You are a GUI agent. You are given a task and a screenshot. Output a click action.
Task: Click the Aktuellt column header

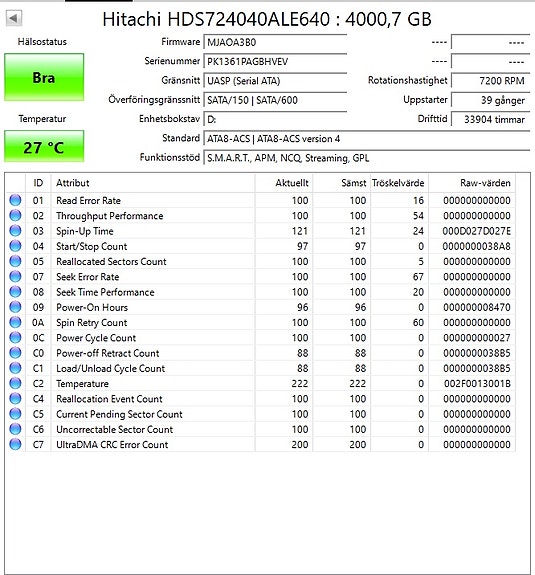coord(283,183)
